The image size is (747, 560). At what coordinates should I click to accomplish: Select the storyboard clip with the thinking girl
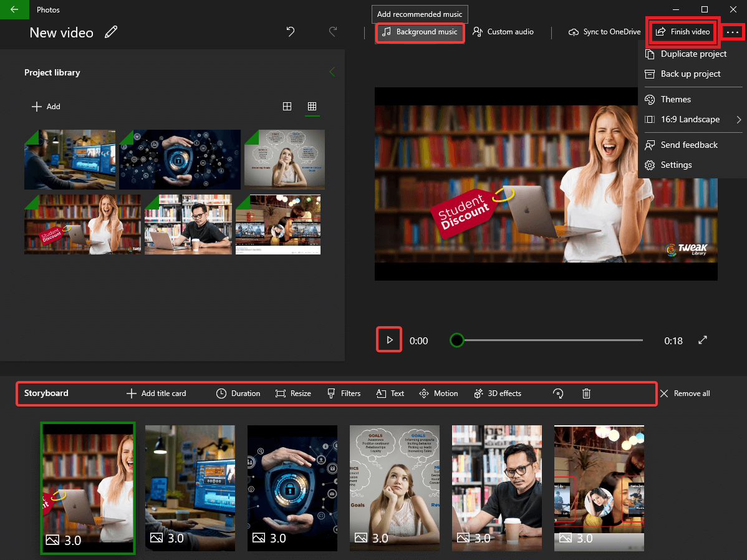[395, 488]
